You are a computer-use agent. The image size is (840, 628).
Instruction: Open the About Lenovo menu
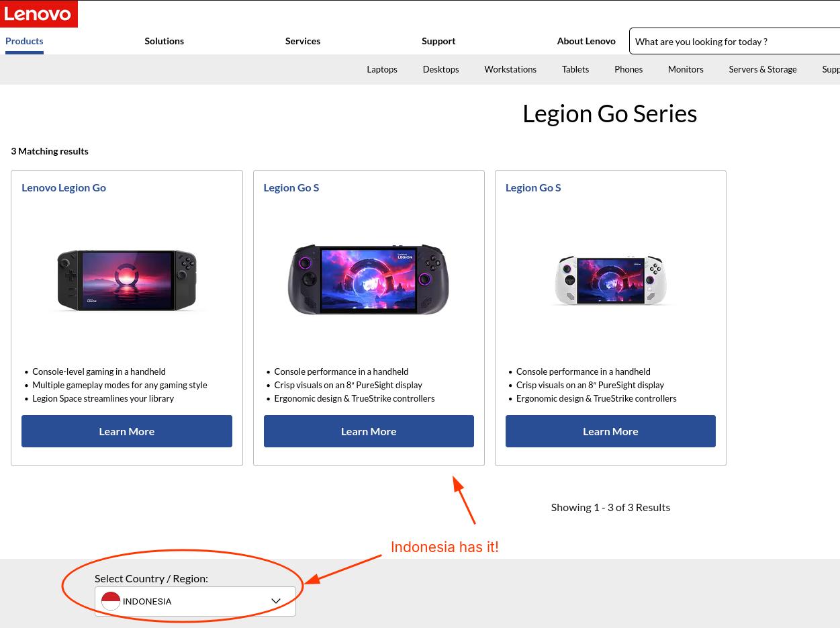point(586,41)
